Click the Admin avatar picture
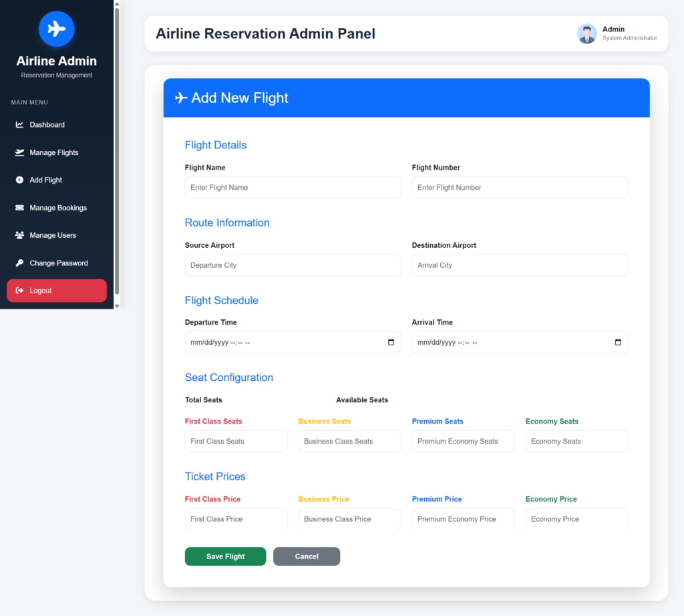 click(587, 33)
